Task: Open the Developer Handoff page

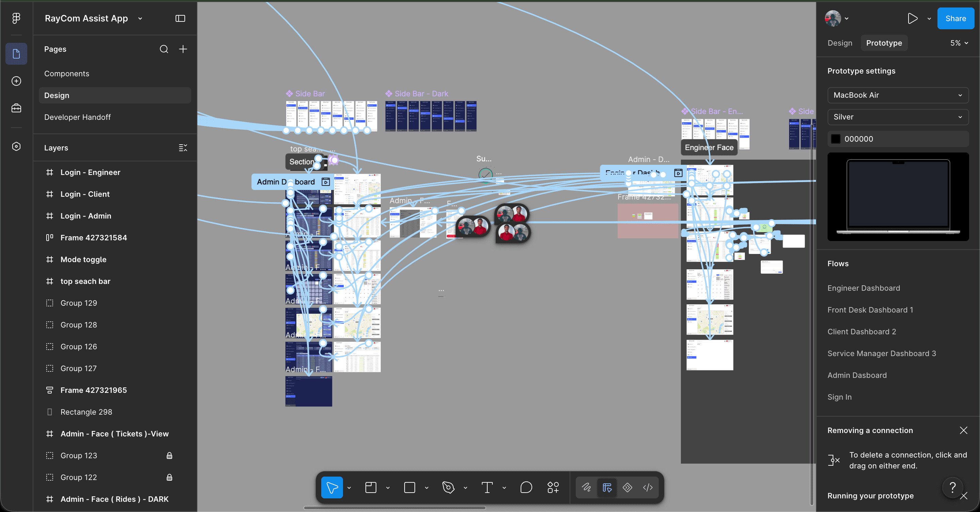Action: pyautogui.click(x=115, y=117)
